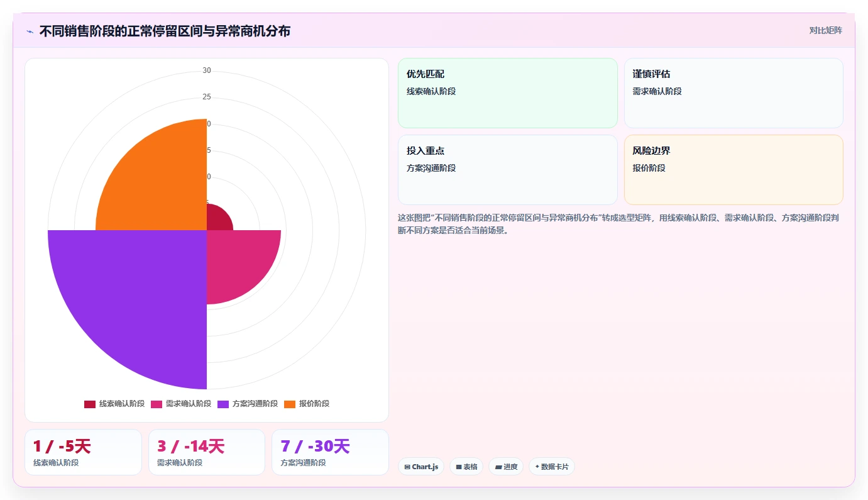Click 线索确认阶段 text in 优先匹配 card
This screenshot has height=500, width=868.
click(x=431, y=91)
